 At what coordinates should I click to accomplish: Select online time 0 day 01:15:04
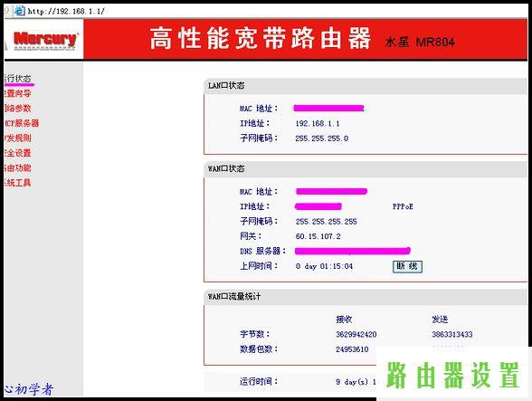coord(324,266)
